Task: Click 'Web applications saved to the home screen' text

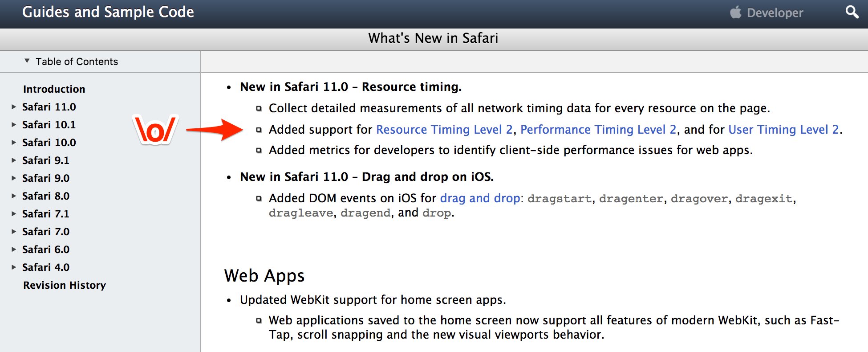Action: tap(554, 327)
